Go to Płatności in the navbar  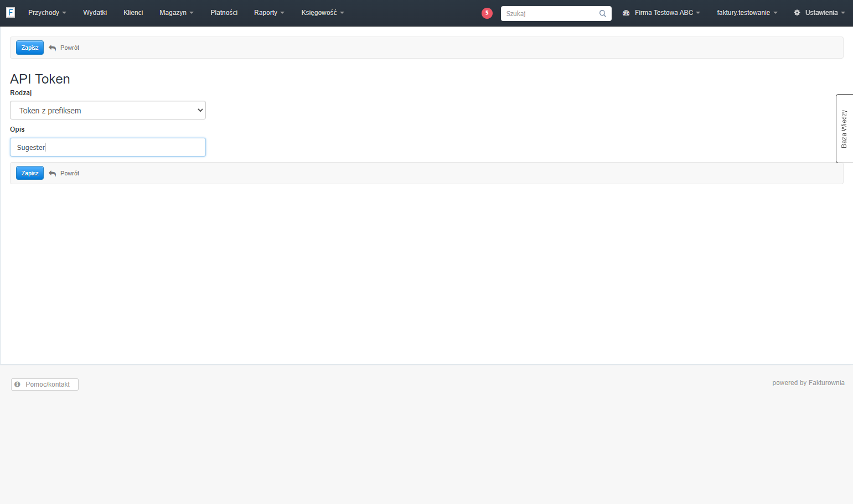point(224,13)
